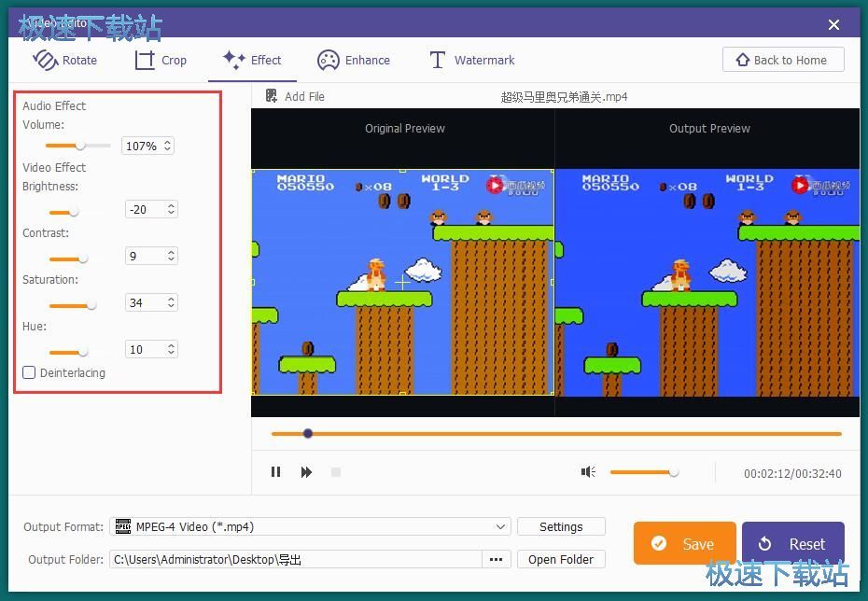868x601 pixels.
Task: Stop the video playback
Action: (x=335, y=472)
